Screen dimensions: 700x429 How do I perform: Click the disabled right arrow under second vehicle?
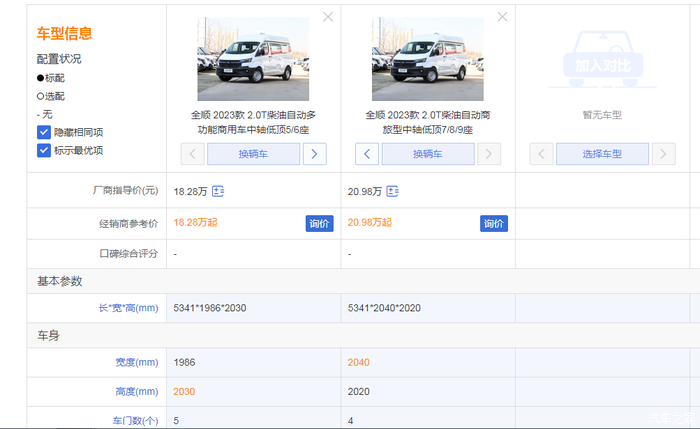click(489, 154)
